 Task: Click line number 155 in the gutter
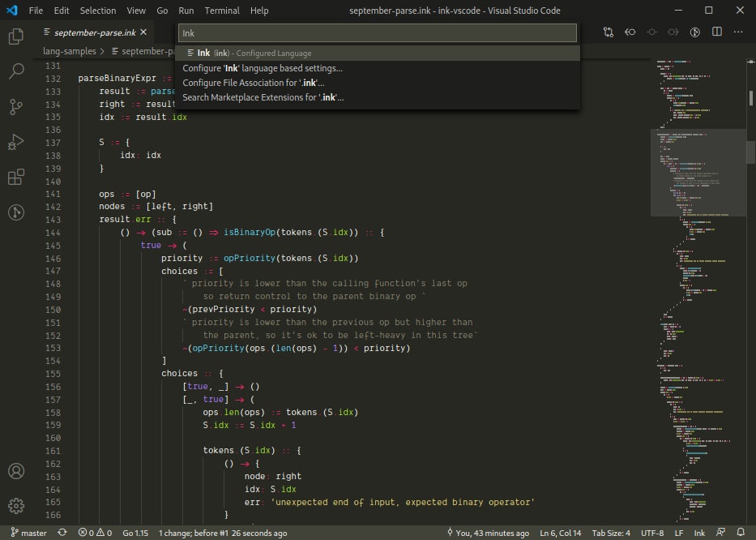53,374
